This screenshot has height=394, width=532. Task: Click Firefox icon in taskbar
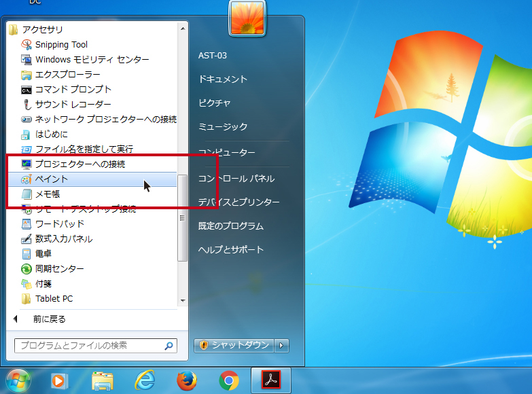pyautogui.click(x=187, y=381)
